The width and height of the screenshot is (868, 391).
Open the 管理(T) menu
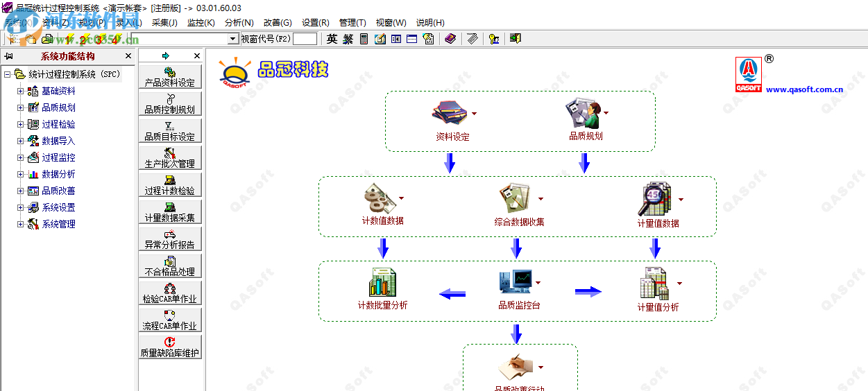352,23
